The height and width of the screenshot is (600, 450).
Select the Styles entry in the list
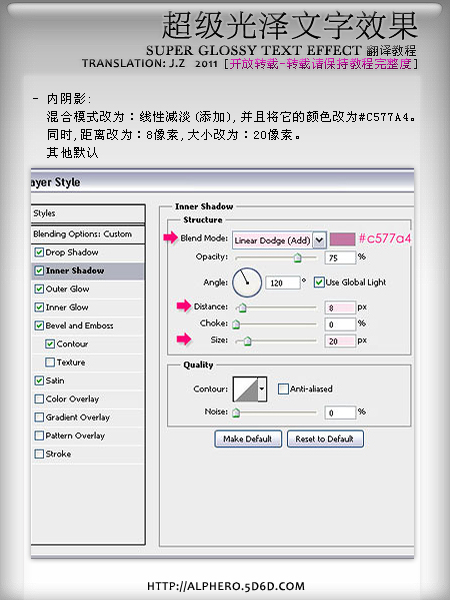pyautogui.click(x=88, y=214)
